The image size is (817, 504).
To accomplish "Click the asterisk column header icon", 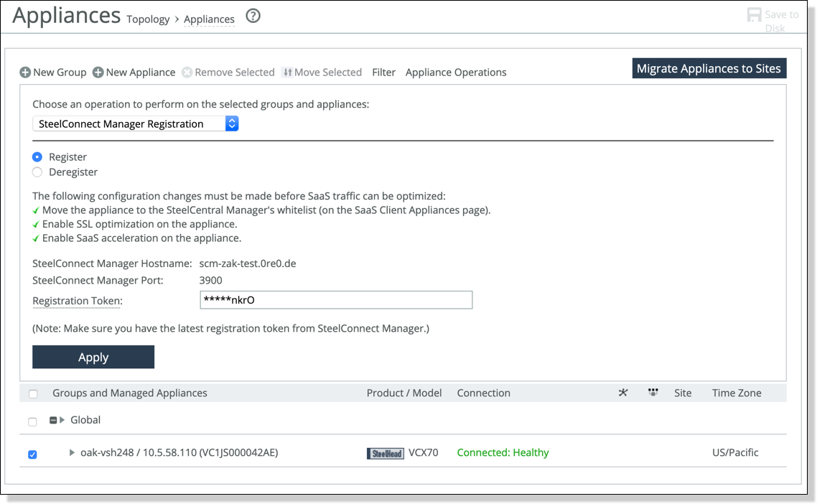I will [x=622, y=393].
